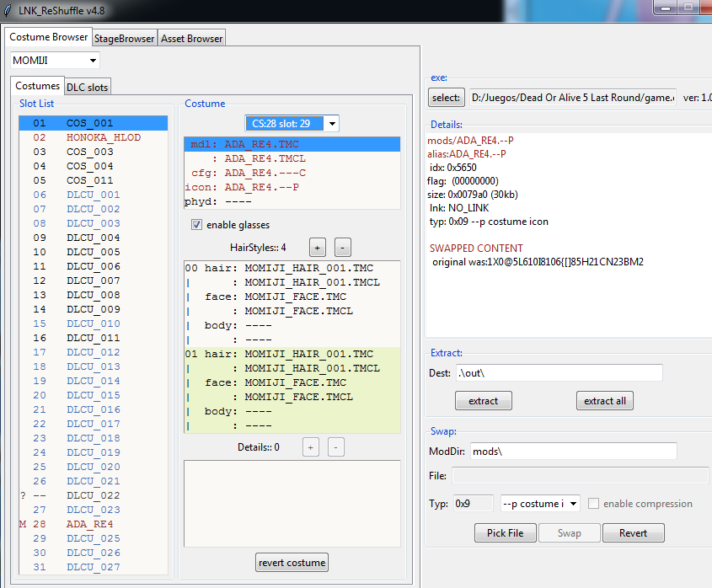Click the Pick File button
Viewport: 712px width, 588px height.
click(x=506, y=533)
